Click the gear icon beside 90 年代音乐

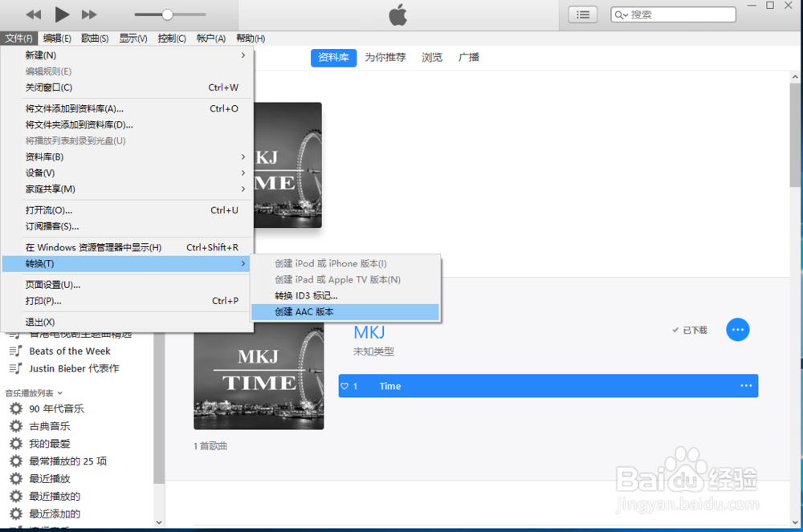pyautogui.click(x=16, y=408)
